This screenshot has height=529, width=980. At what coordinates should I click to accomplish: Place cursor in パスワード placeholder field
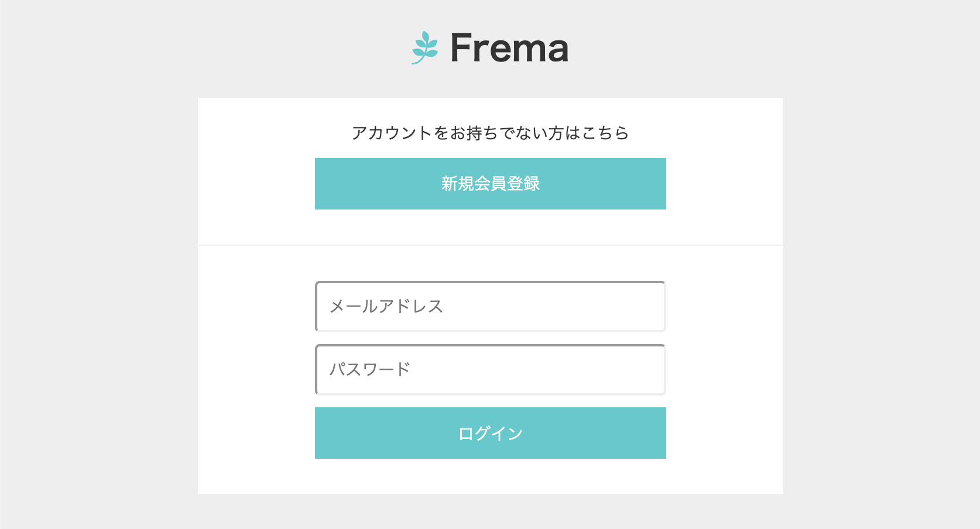click(x=490, y=370)
